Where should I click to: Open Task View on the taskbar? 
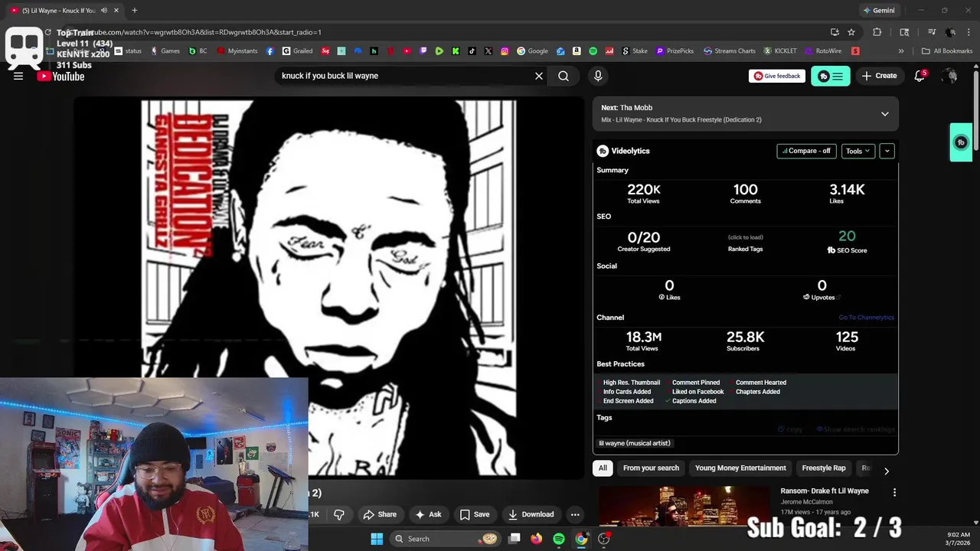coord(514,539)
